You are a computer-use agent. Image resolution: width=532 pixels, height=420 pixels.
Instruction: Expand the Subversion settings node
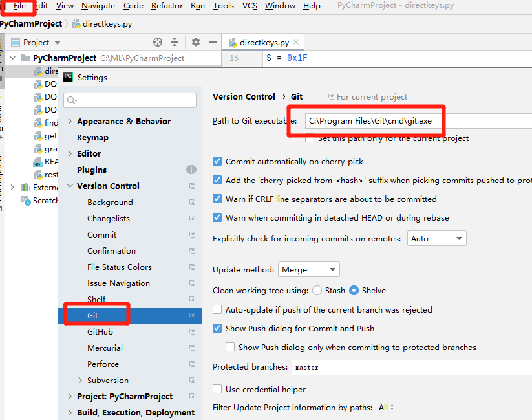(80, 380)
